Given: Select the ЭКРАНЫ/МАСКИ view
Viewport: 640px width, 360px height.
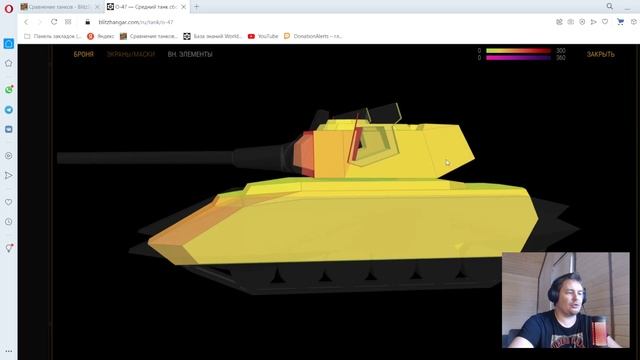Looking at the screenshot, I should click(x=131, y=54).
